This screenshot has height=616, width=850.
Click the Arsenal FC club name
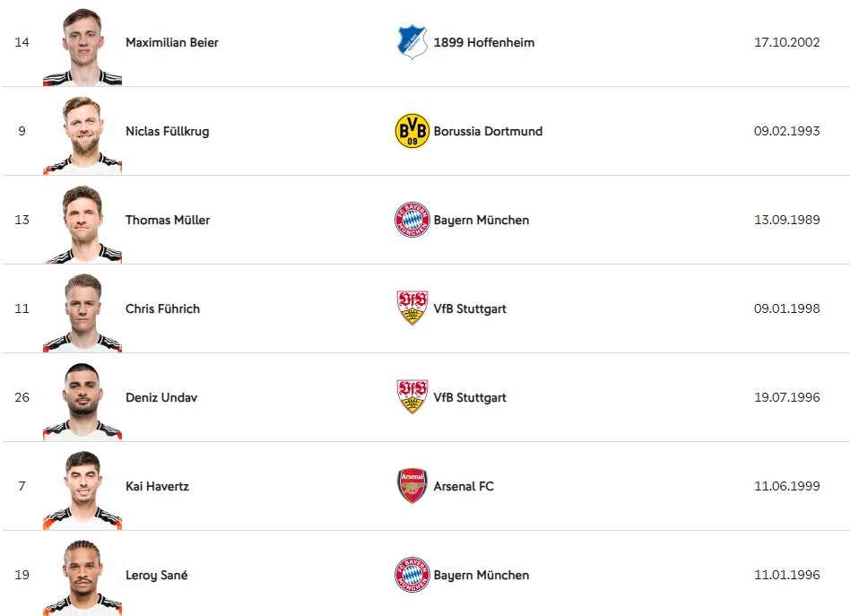(x=464, y=486)
